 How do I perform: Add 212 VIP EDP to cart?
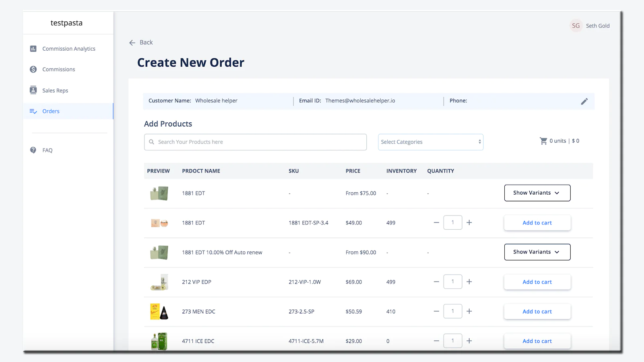[537, 282]
